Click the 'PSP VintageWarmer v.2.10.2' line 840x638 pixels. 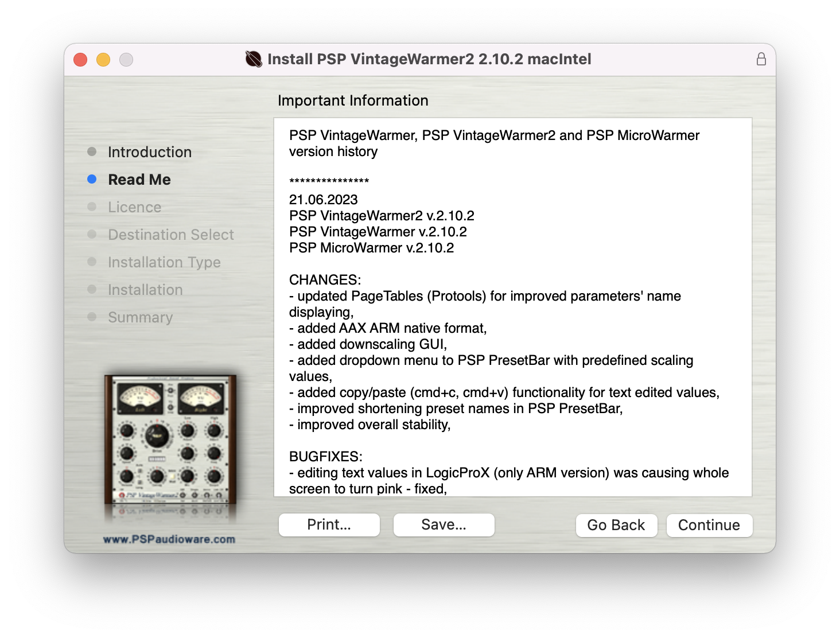click(x=378, y=232)
